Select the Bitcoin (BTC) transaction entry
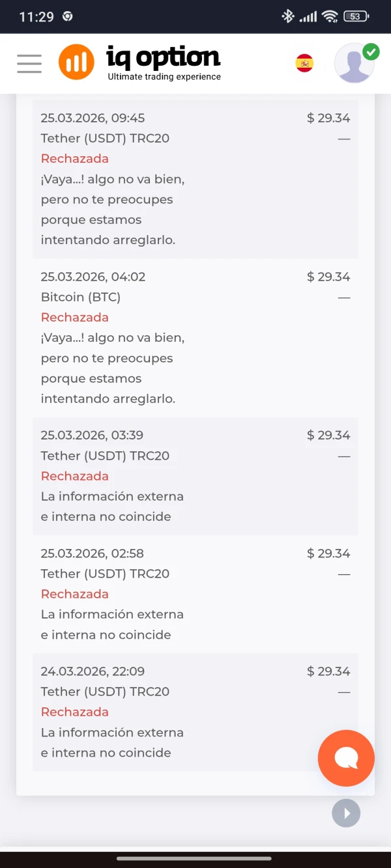 (80, 297)
